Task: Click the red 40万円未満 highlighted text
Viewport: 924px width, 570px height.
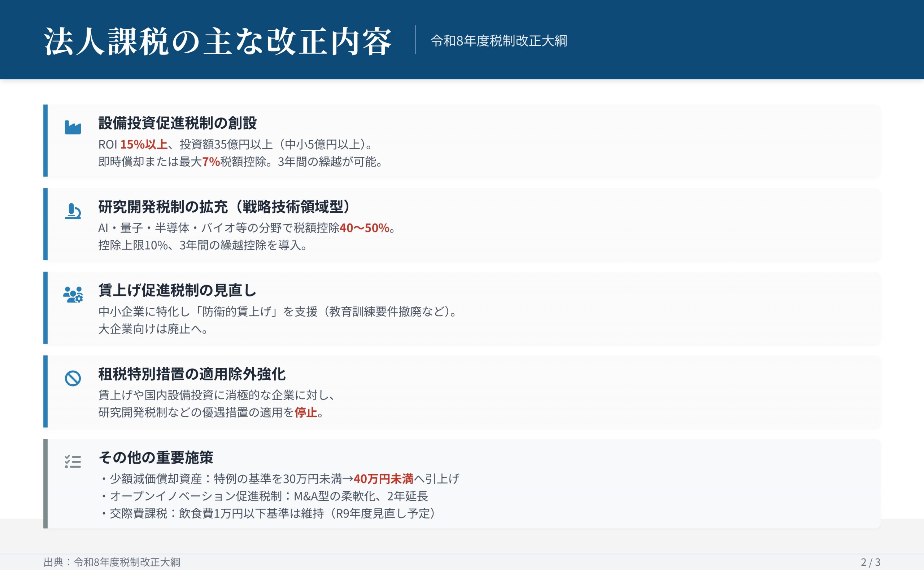Action: coord(383,479)
